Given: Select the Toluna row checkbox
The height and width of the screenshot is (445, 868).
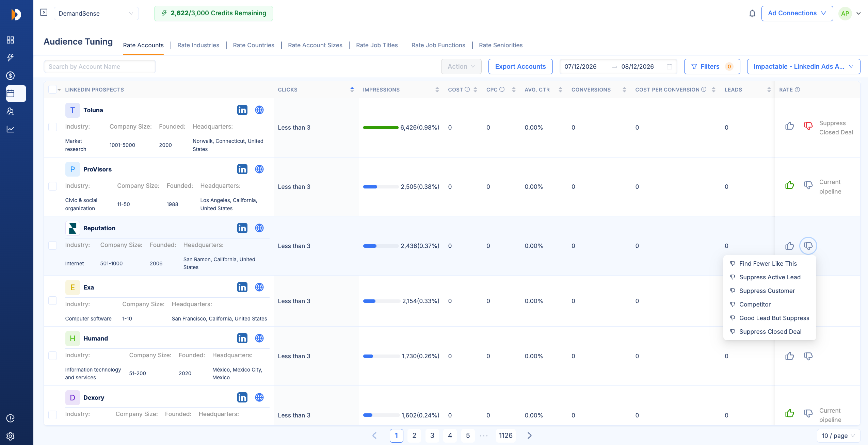Looking at the screenshot, I should [52, 127].
